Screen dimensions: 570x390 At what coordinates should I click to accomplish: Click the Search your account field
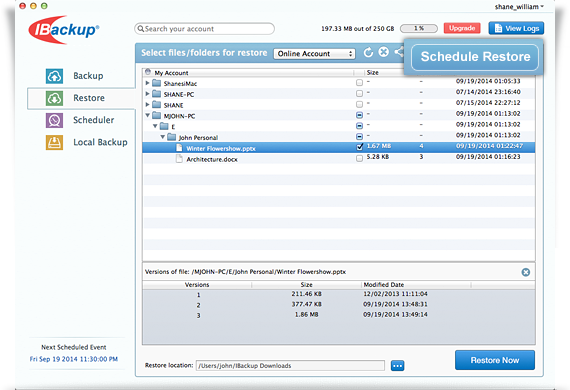pyautogui.click(x=204, y=29)
